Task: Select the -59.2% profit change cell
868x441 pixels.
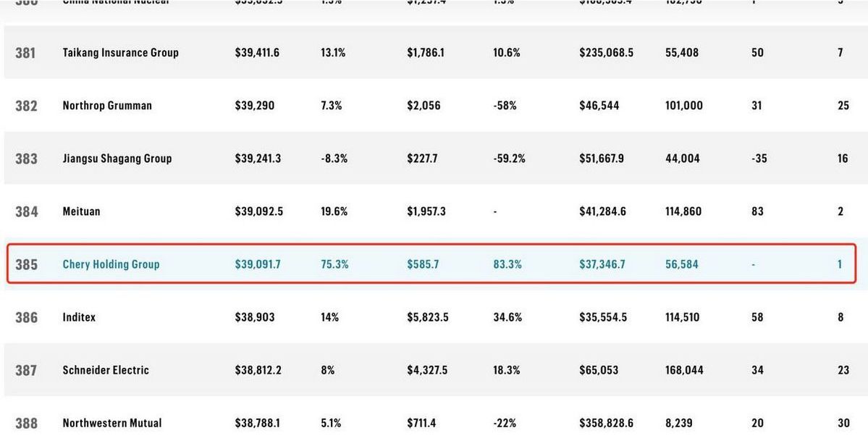Action: [x=509, y=159]
